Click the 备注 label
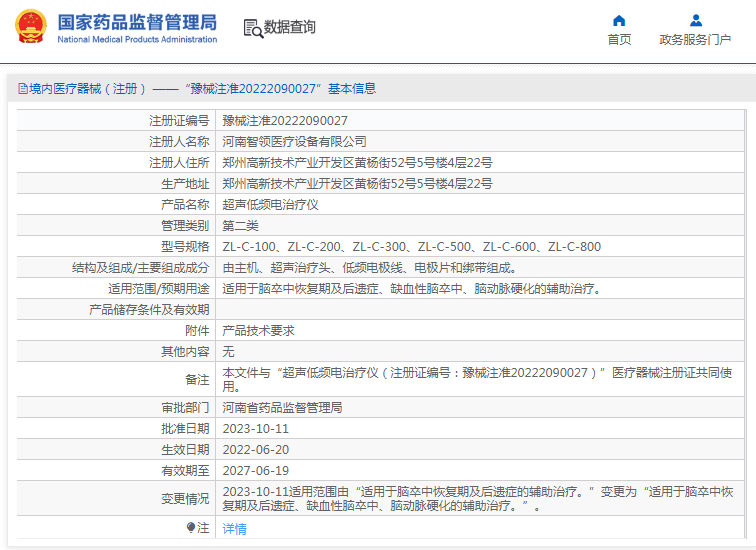 pos(197,379)
